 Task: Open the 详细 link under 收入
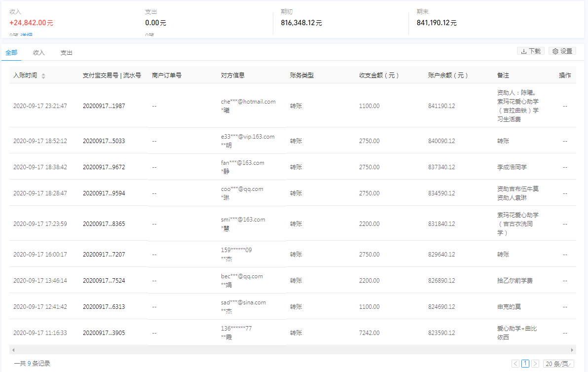tap(27, 36)
